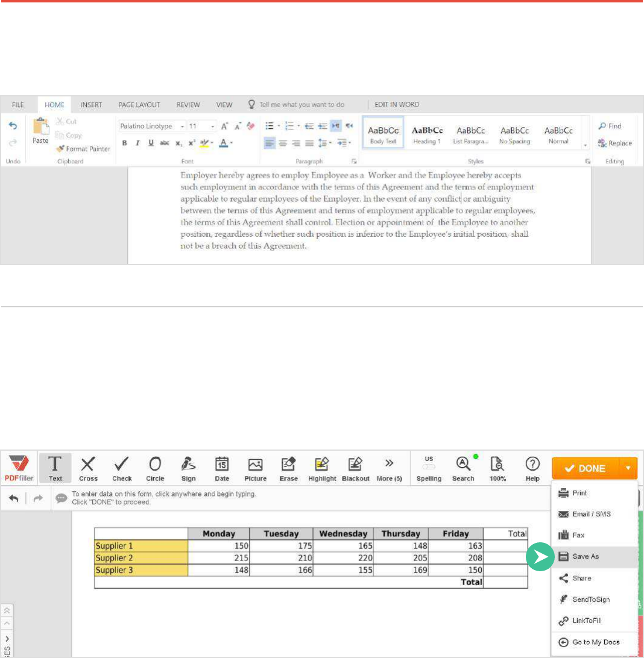Open the Paragraph dialog launcher
The height and width of the screenshot is (658, 644).
pyautogui.click(x=354, y=161)
